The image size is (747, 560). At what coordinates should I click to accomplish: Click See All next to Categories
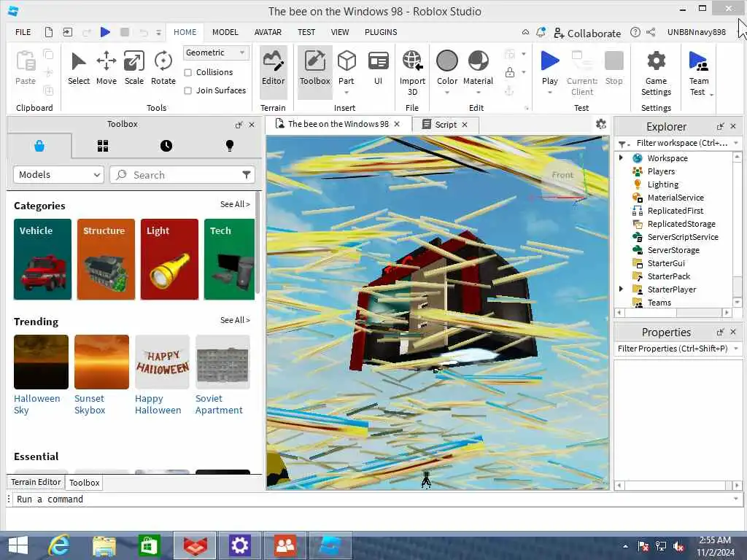[x=235, y=204]
